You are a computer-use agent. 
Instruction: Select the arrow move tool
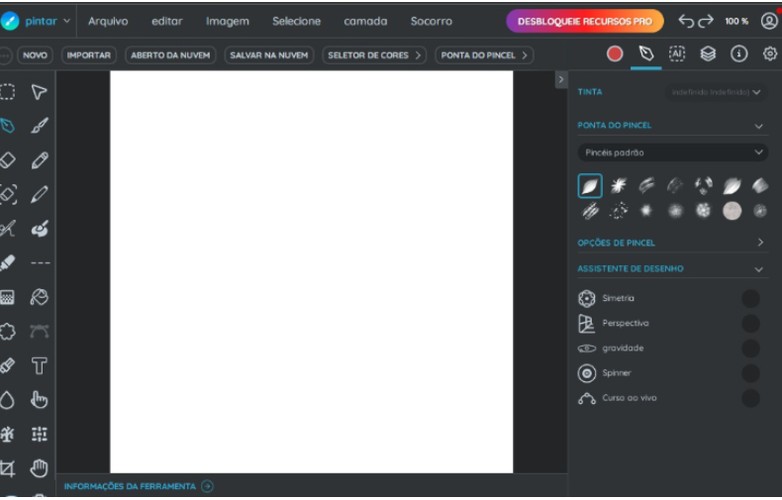[39, 92]
